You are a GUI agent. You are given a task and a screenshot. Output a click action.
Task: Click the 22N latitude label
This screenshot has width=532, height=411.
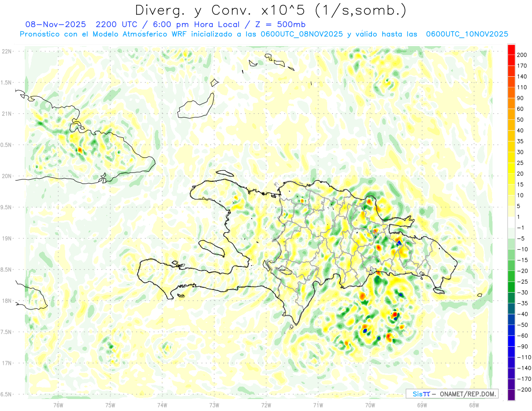(7, 51)
